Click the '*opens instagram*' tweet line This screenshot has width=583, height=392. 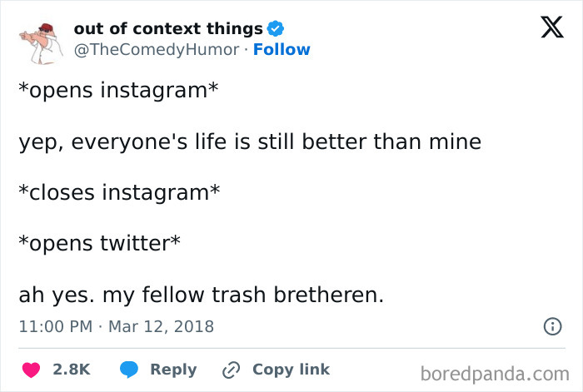(x=118, y=91)
